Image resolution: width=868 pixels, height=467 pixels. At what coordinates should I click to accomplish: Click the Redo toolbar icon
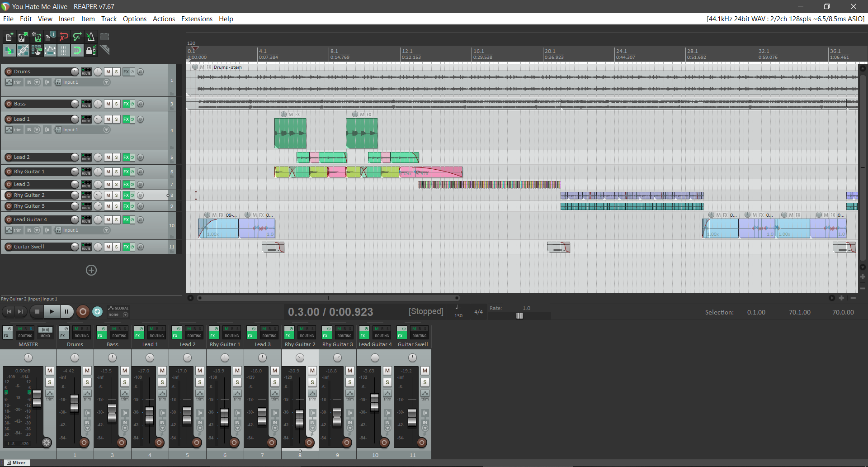click(77, 37)
